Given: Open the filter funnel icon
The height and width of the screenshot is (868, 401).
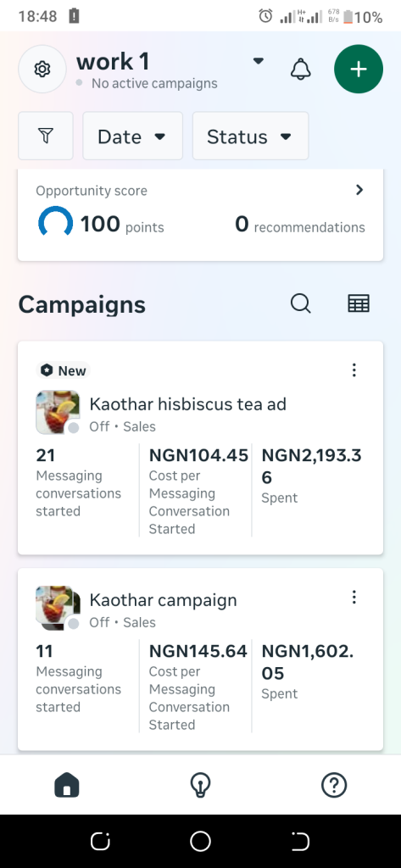Looking at the screenshot, I should 46,136.
